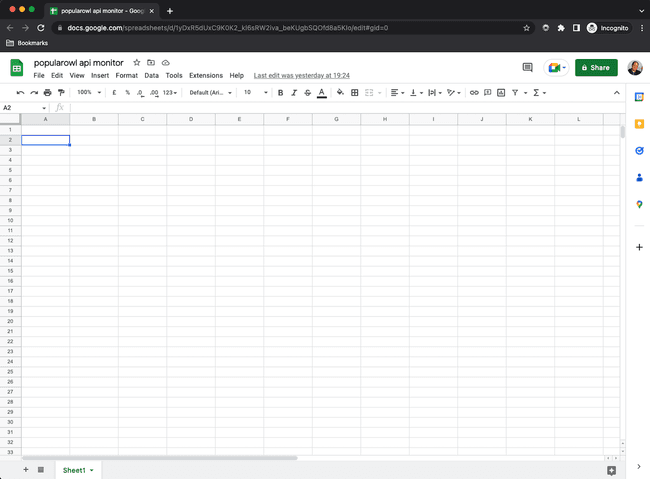Open text wrapping dropdown
650x479 pixels.
[x=435, y=92]
